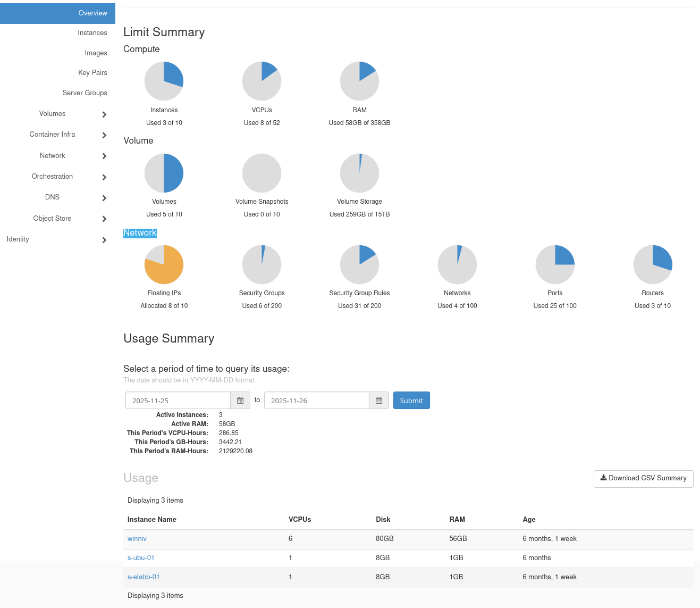Go to Key Pairs in sidebar

(92, 73)
